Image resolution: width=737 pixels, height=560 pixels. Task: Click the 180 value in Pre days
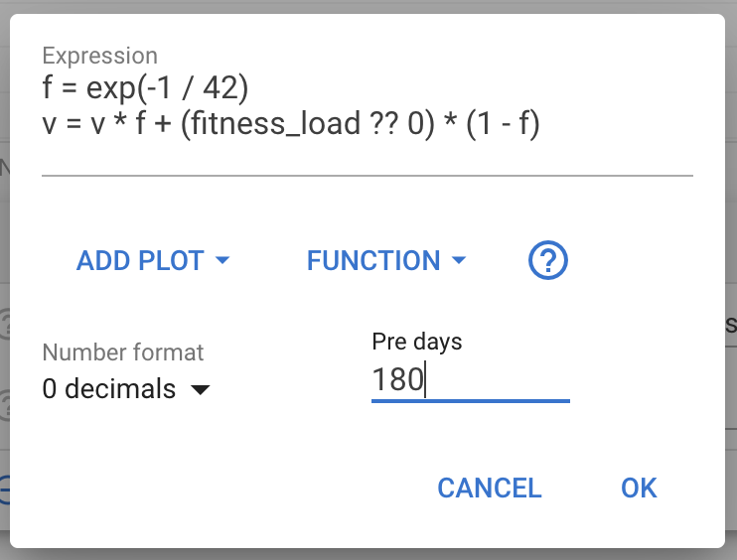[397, 380]
